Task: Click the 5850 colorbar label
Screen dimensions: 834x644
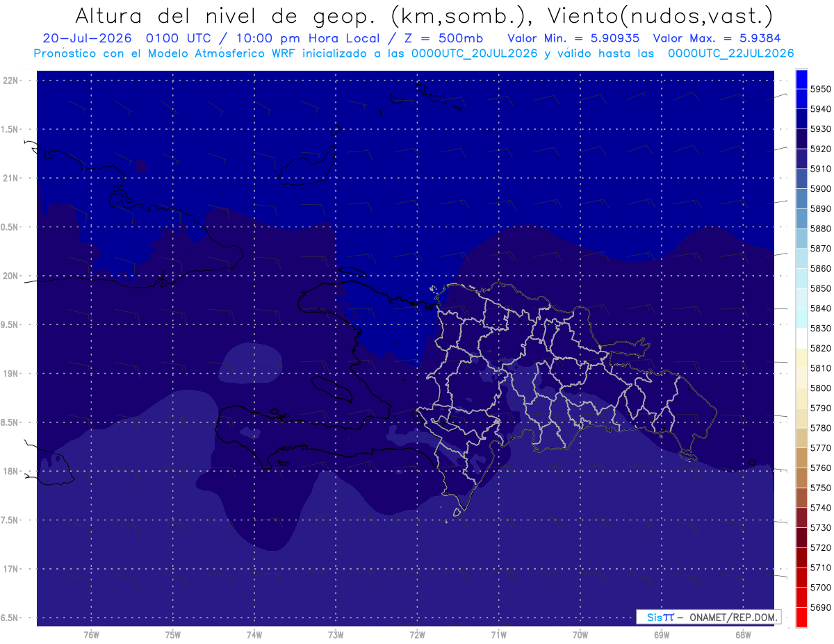Action: tap(821, 288)
